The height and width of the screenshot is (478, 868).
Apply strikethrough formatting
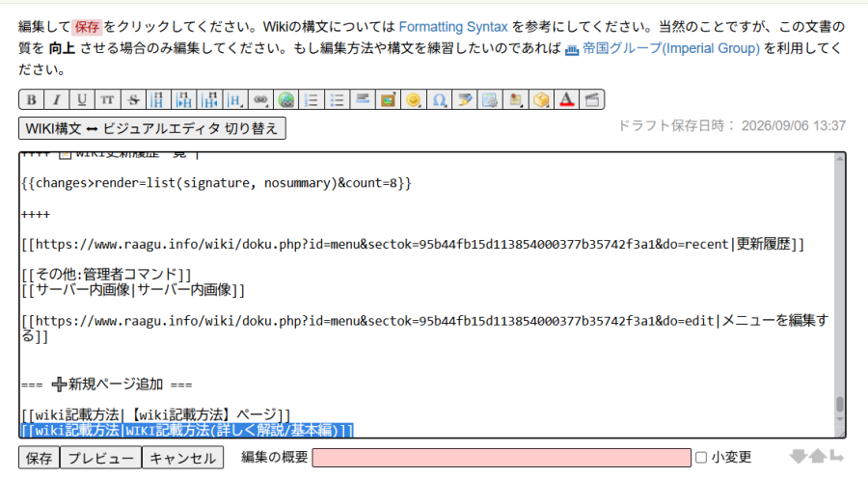coord(133,100)
